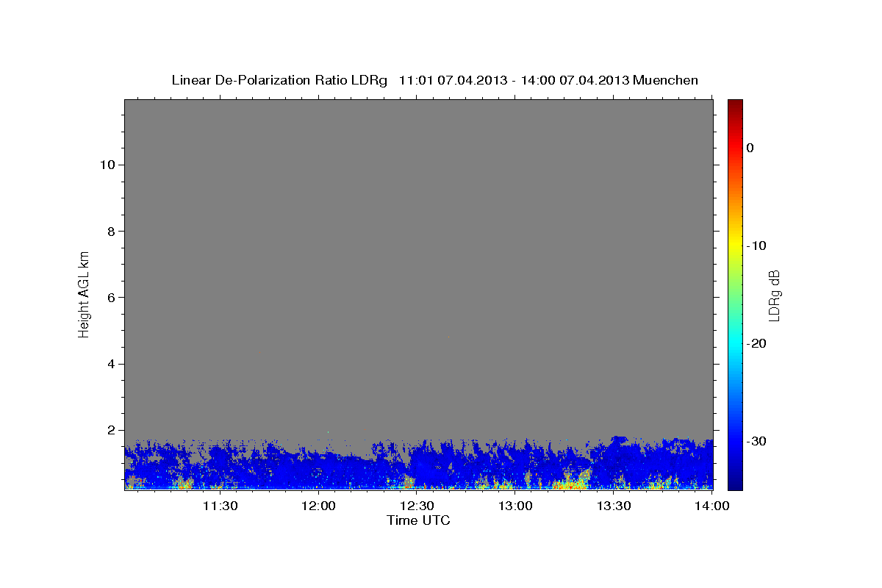
Task: Click the height tick label 8
Action: pyautogui.click(x=112, y=231)
